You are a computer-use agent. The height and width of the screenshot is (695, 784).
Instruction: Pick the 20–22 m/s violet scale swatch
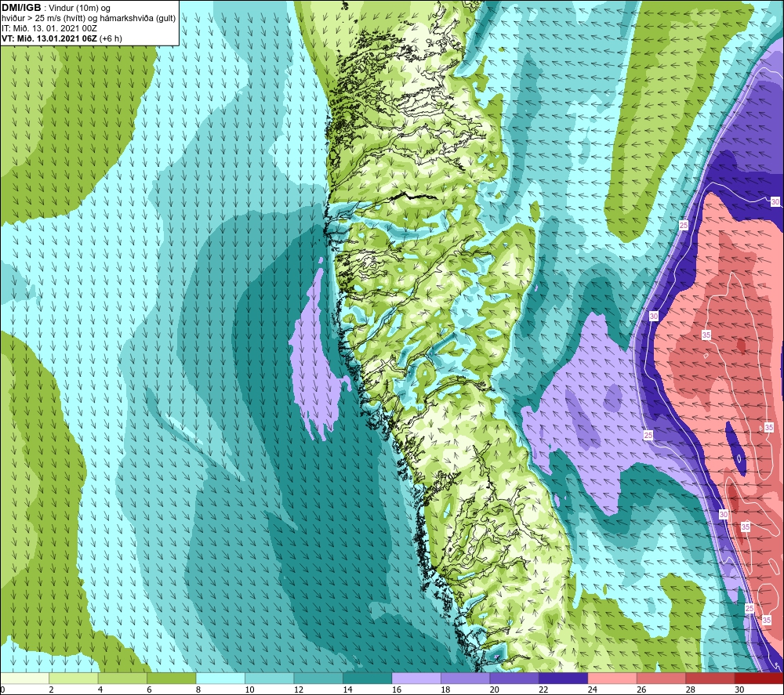(x=514, y=678)
